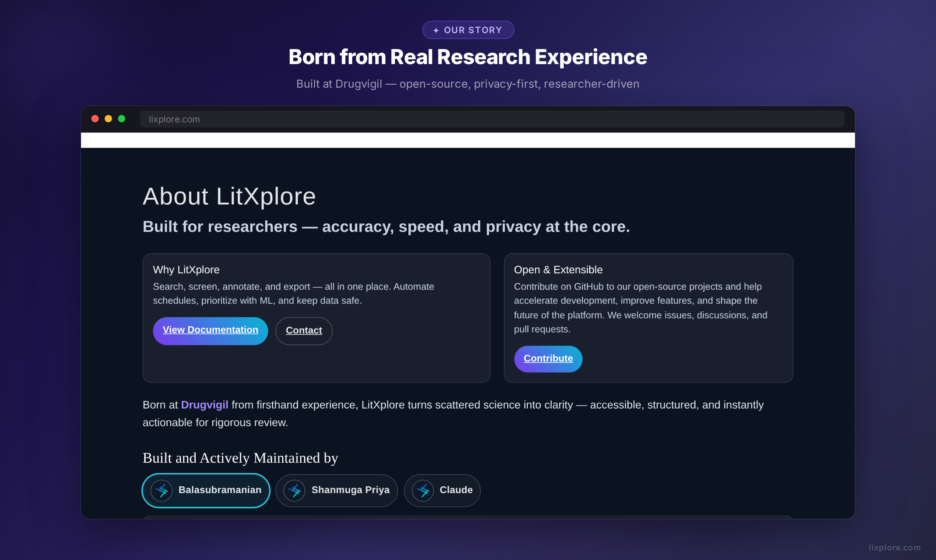Viewport: 936px width, 560px height.
Task: Open the OUR STORY badge
Action: (468, 29)
